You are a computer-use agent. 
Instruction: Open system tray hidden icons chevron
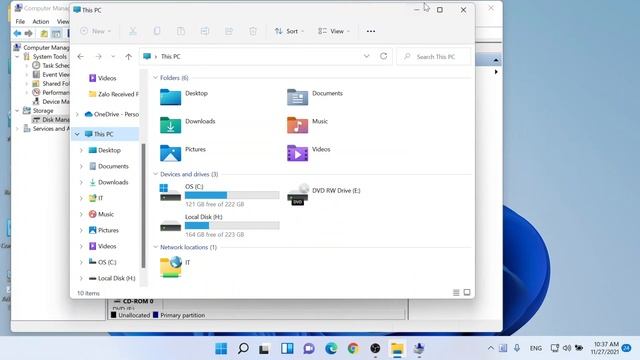491,348
